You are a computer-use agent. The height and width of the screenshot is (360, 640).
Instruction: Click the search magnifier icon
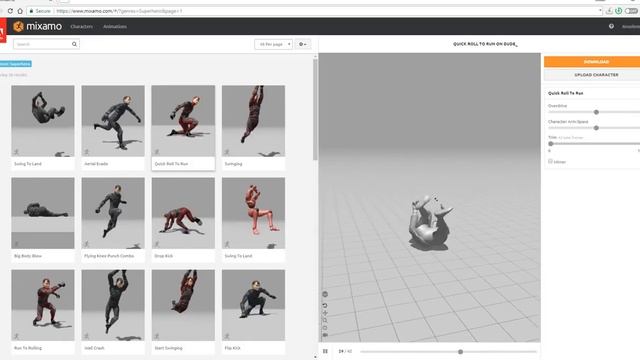pyautogui.click(x=74, y=44)
